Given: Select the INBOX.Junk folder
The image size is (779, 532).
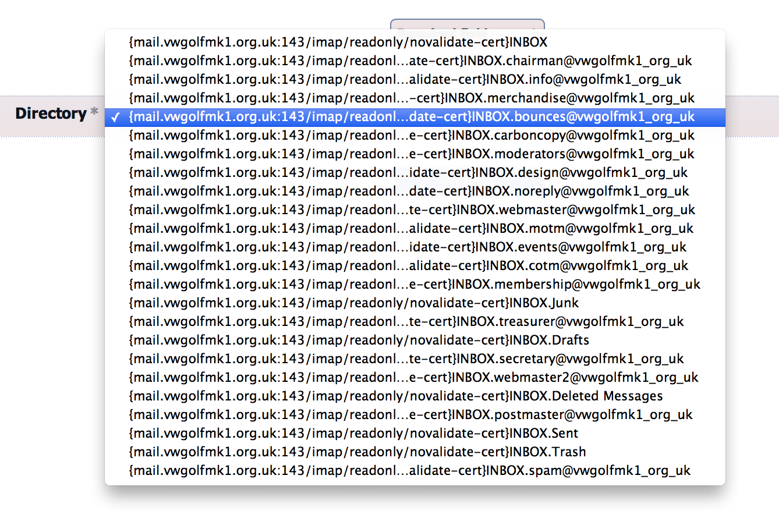Looking at the screenshot, I should (353, 303).
